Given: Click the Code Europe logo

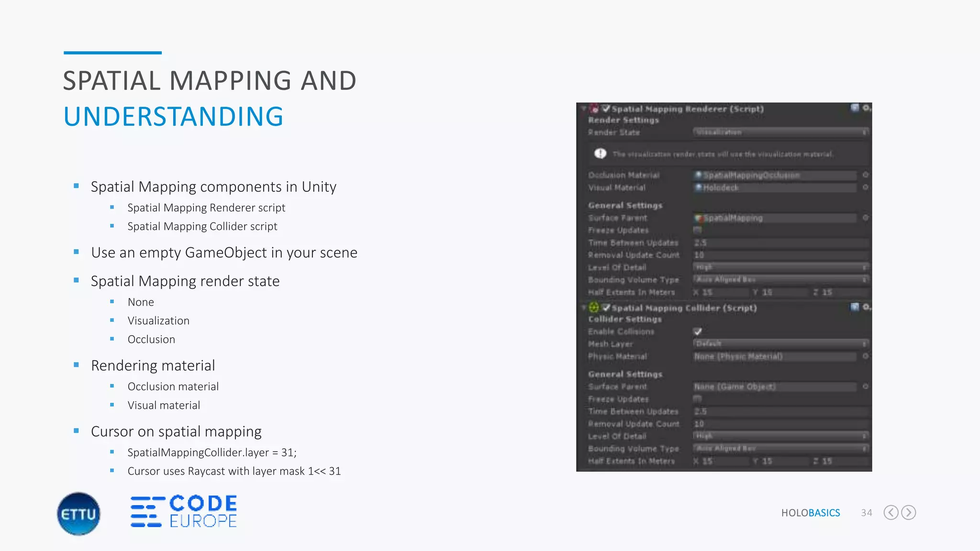Looking at the screenshot, I should coord(184,511).
